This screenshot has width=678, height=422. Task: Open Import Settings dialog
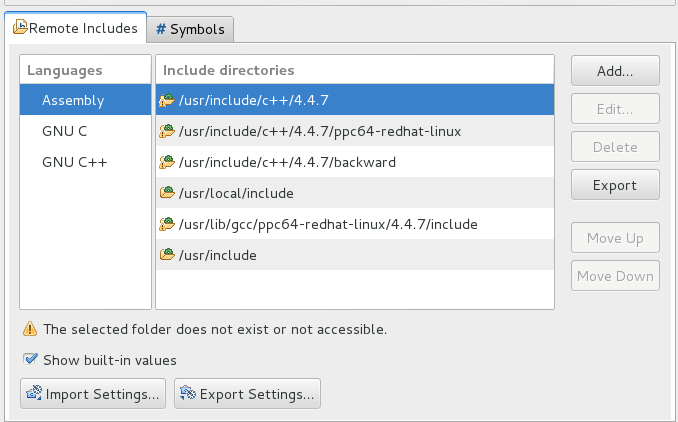pyautogui.click(x=94, y=394)
